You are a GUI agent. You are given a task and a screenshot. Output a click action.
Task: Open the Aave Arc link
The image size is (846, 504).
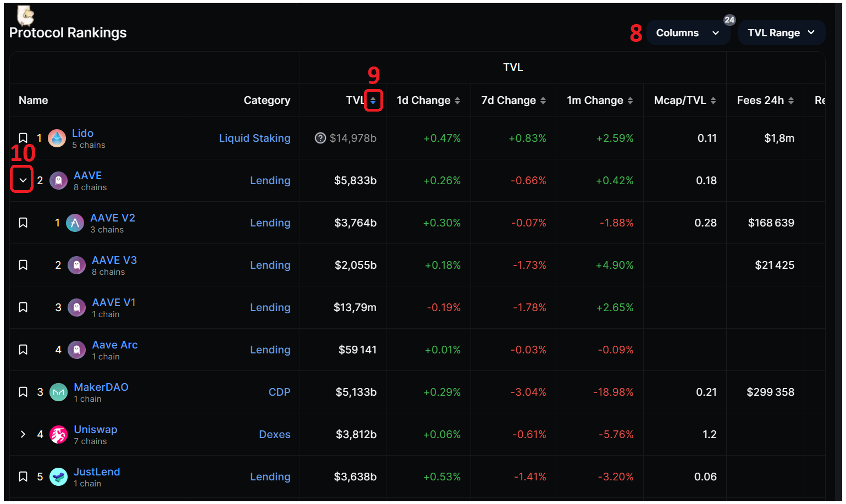(115, 345)
